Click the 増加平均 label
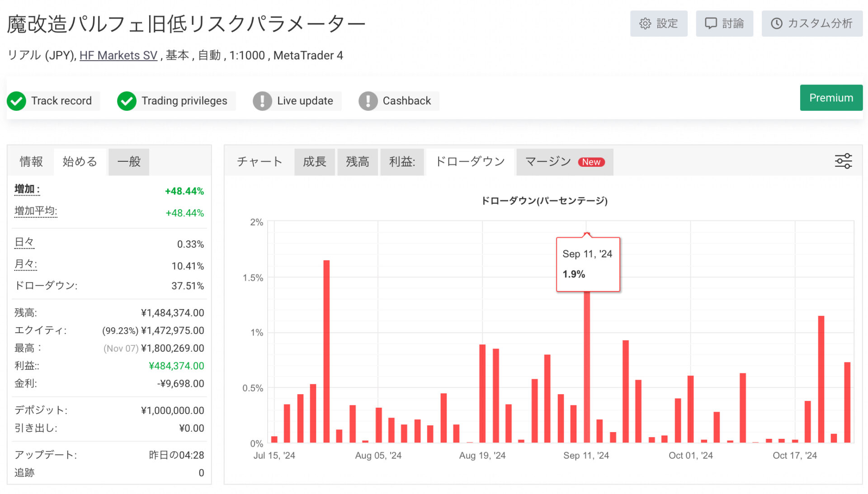The height and width of the screenshot is (494, 868). (36, 211)
